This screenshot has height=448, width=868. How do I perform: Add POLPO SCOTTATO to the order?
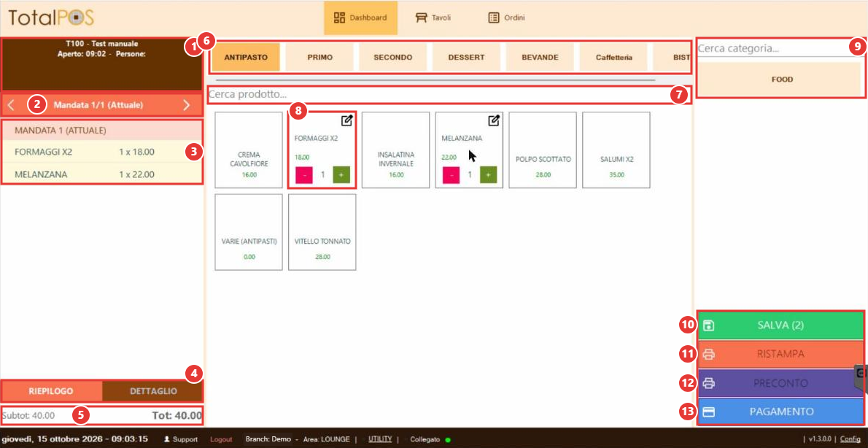tap(543, 150)
